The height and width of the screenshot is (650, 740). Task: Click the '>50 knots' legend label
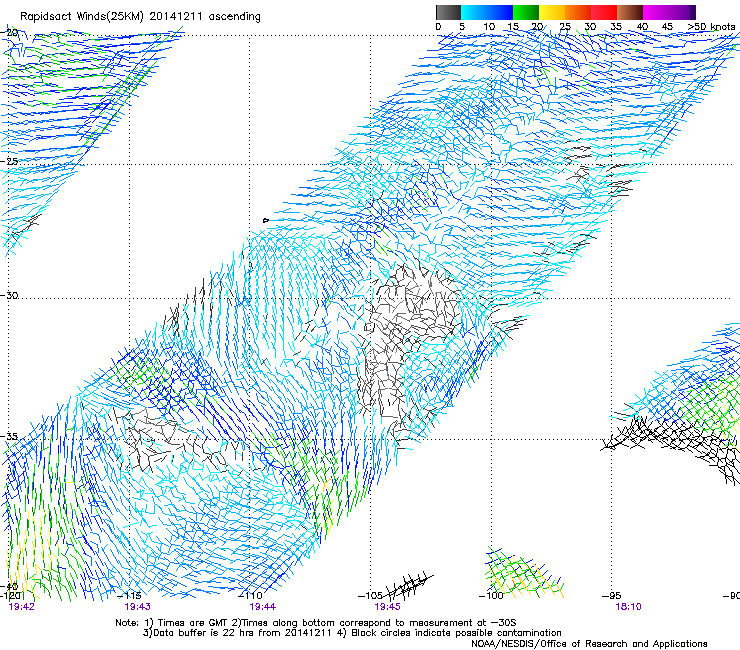click(x=711, y=27)
